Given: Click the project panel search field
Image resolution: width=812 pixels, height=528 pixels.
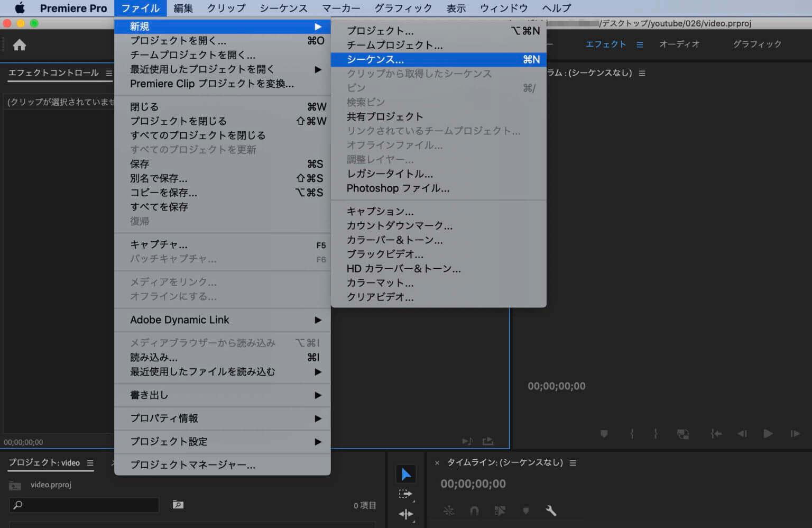Looking at the screenshot, I should click(85, 505).
